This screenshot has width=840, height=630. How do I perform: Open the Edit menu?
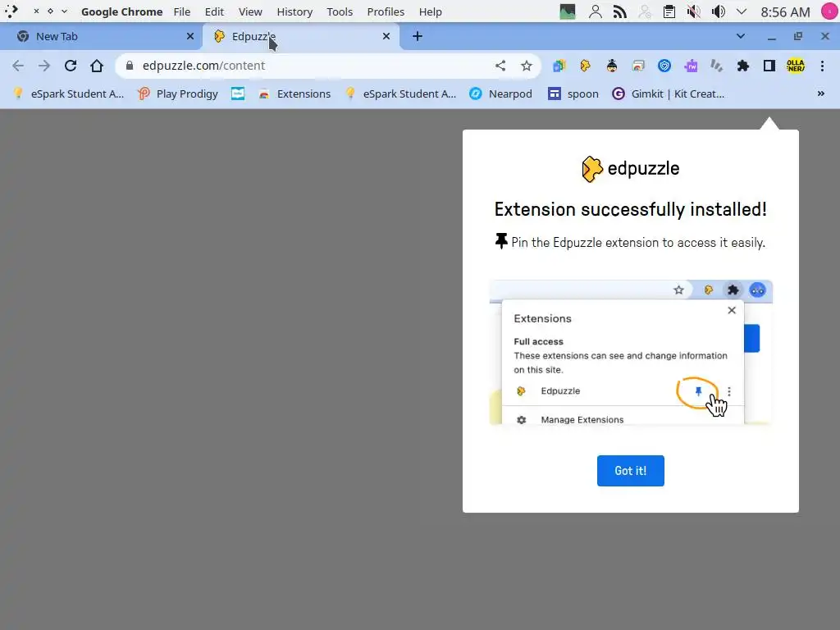pyautogui.click(x=214, y=11)
